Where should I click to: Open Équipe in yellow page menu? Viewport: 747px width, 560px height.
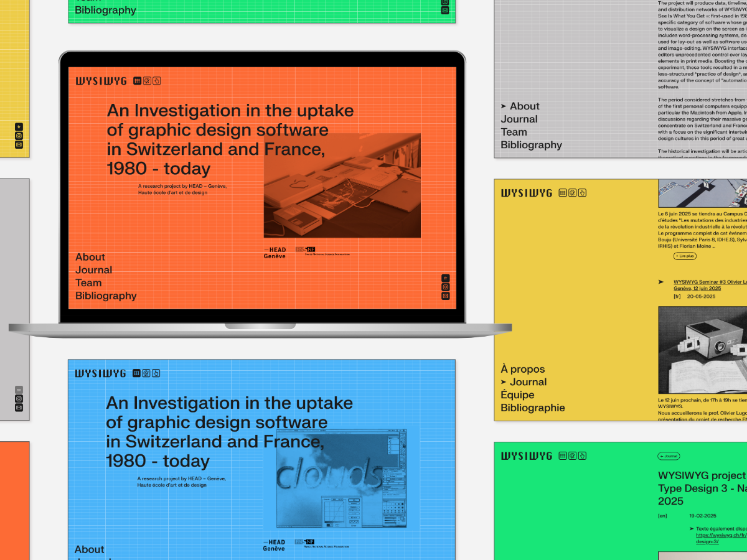517,394
